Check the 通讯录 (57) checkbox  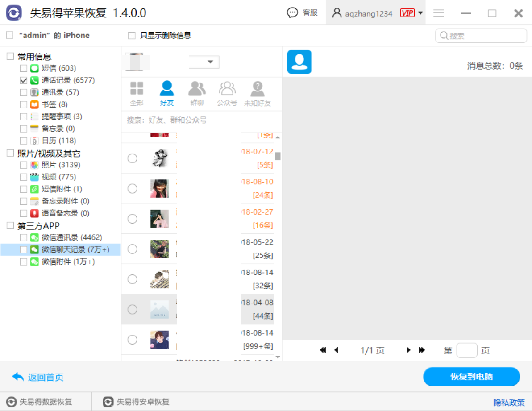pos(23,92)
